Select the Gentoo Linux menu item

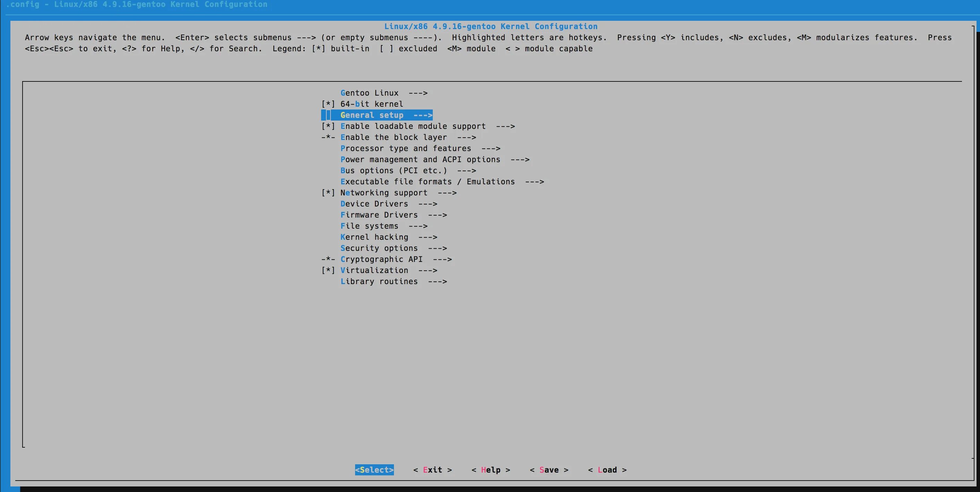point(382,93)
